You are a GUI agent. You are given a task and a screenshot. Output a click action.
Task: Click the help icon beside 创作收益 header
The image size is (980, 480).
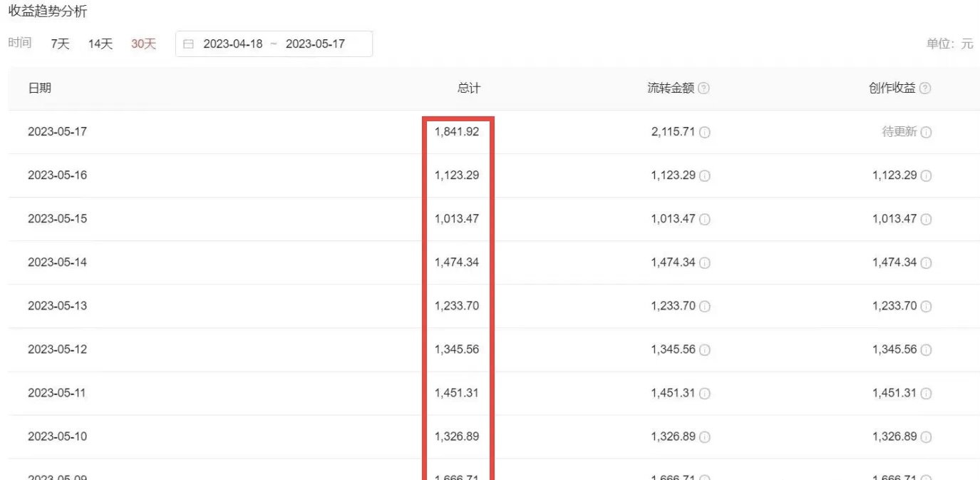pyautogui.click(x=924, y=88)
